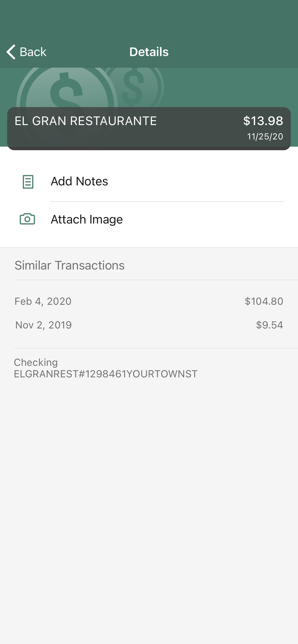Tap the Checking account label
The height and width of the screenshot is (644, 298).
coord(36,362)
